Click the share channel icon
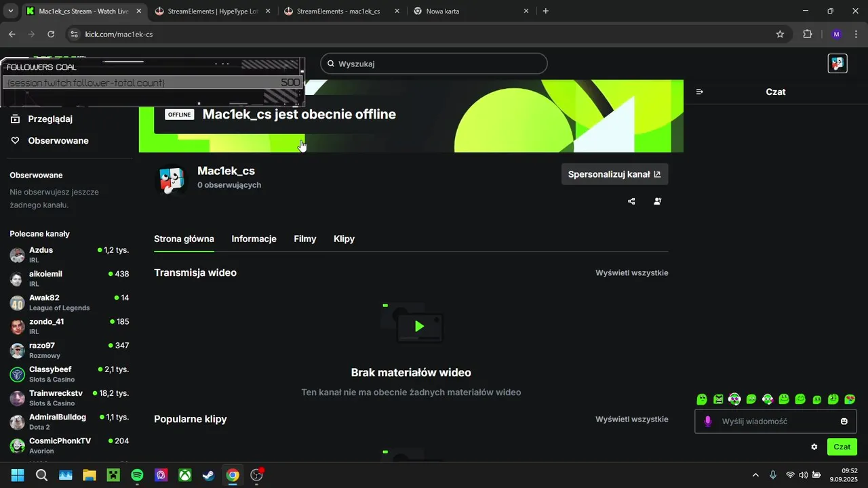The height and width of the screenshot is (488, 868). pos(631,201)
